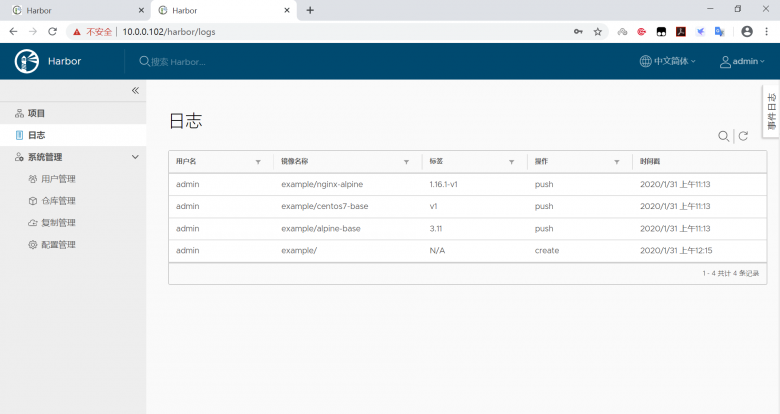Click the filter icon in 用户名 column
The image size is (780, 414).
258,161
